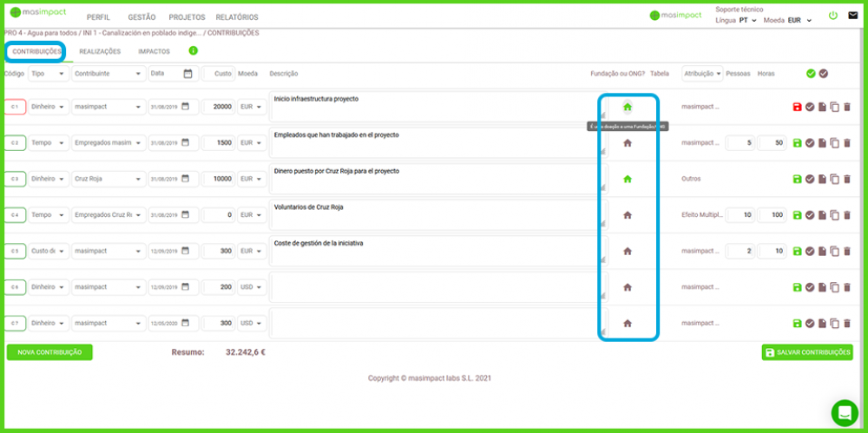Open the document icon on row C4
This screenshot has width=868, height=433.
(x=822, y=215)
